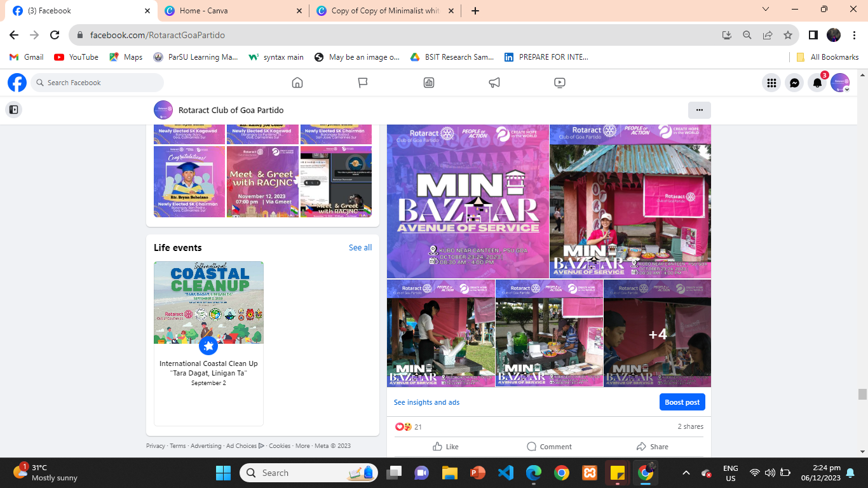The height and width of the screenshot is (488, 868).
Task: Open Chrome profile avatar
Action: point(834,35)
